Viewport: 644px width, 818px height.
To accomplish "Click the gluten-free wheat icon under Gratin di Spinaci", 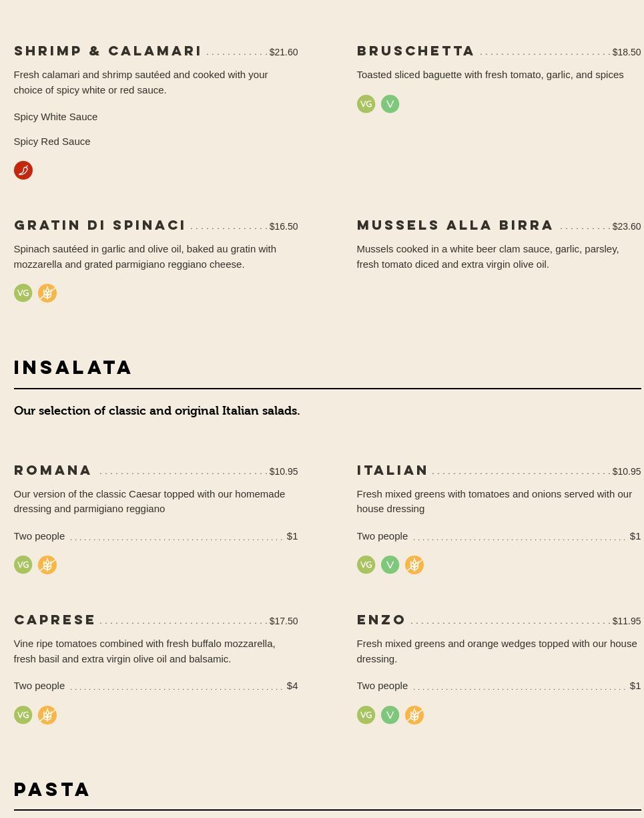I will (x=47, y=293).
